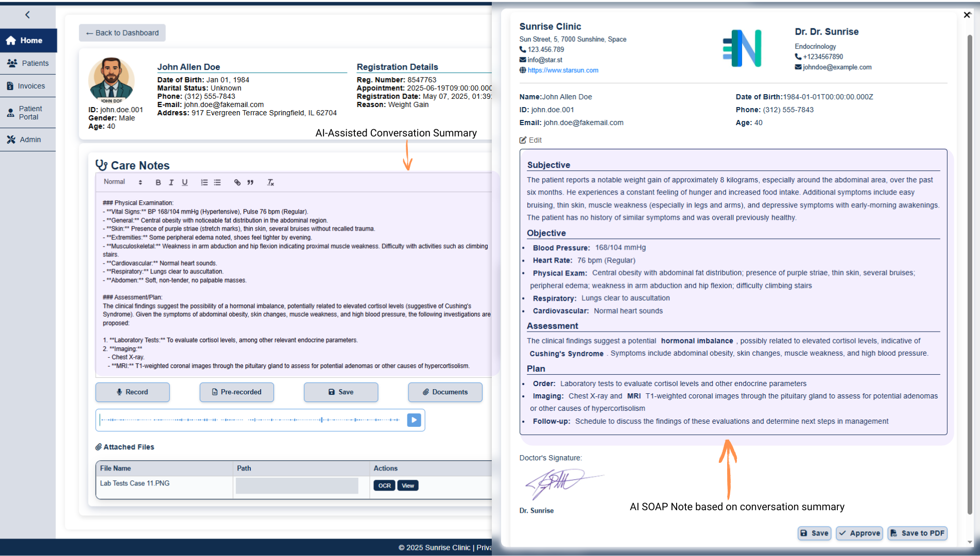This screenshot has height=556, width=980.
Task: Apply blockquote formatting in the editor
Action: 250,182
